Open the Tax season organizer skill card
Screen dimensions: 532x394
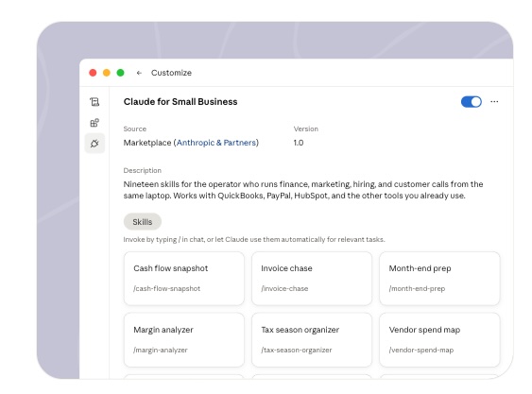(312, 340)
